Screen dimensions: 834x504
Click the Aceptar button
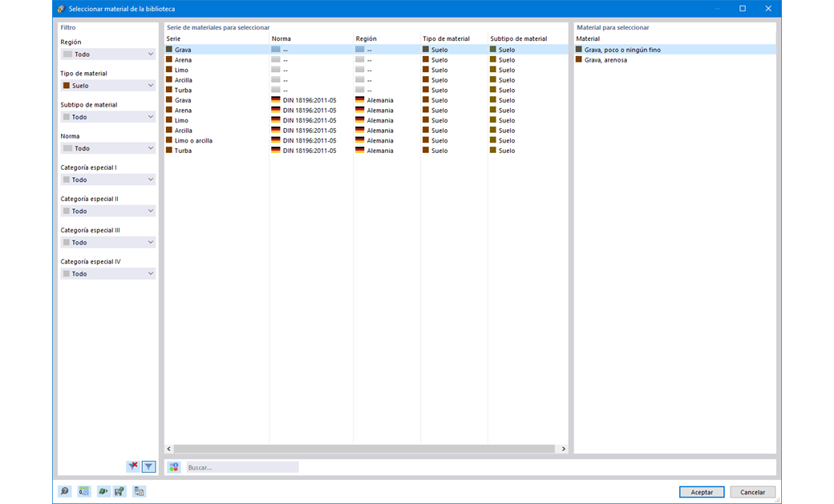(x=702, y=492)
